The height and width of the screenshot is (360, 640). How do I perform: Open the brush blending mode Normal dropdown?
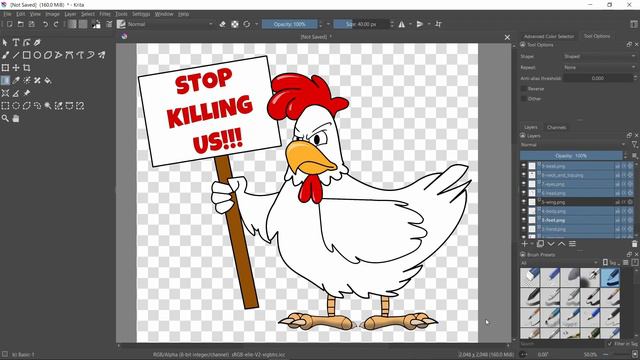click(x=170, y=24)
